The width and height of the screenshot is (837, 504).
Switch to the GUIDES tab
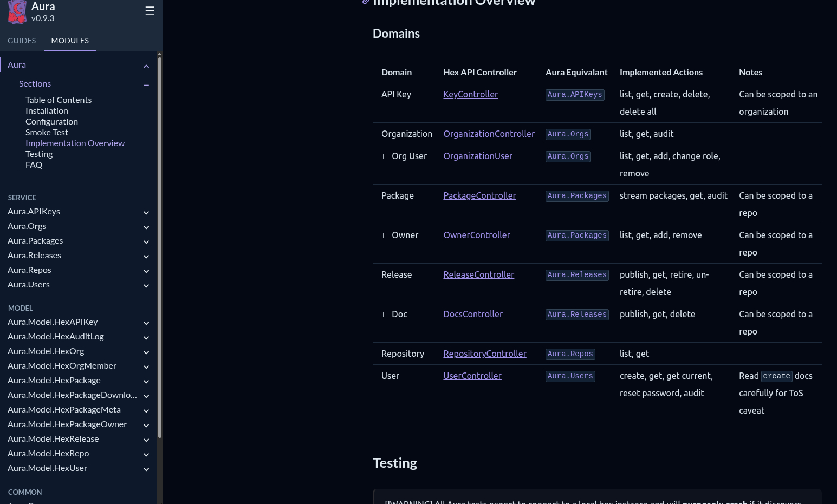coord(22,41)
